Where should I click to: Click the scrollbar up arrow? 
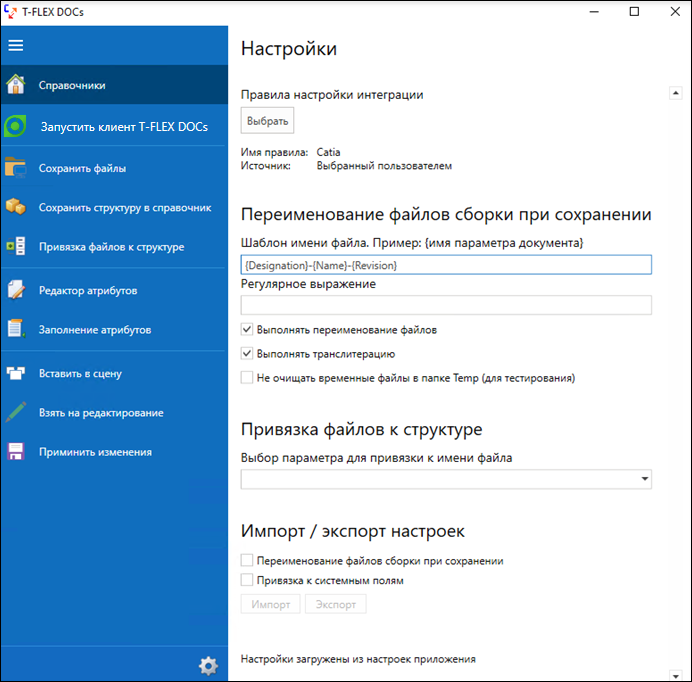(x=676, y=93)
